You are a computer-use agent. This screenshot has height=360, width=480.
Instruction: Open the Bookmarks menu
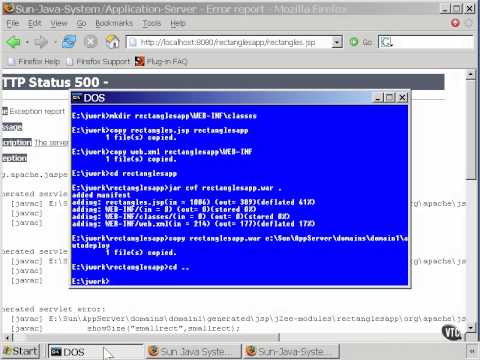[x=114, y=23]
